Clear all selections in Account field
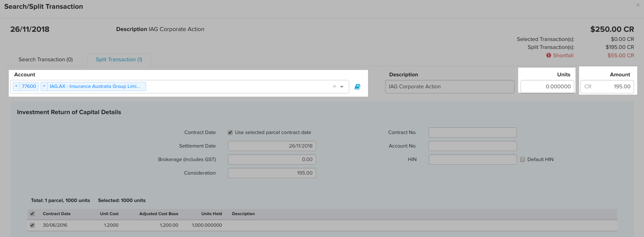Image resolution: width=644 pixels, height=237 pixels. click(334, 86)
